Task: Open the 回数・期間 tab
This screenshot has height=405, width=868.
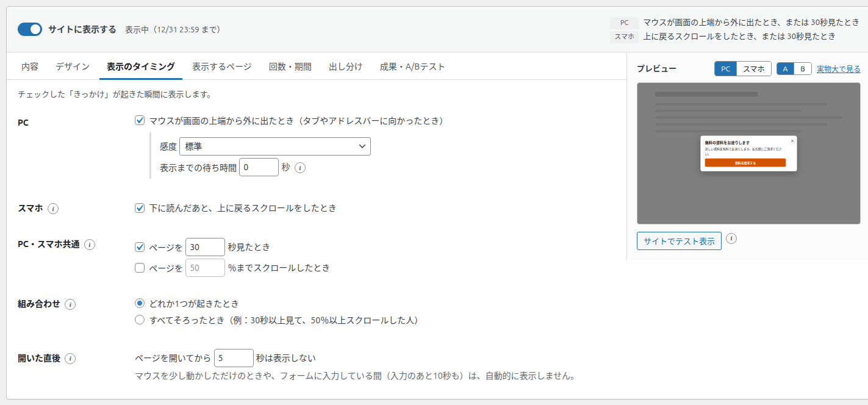Action: [x=290, y=67]
